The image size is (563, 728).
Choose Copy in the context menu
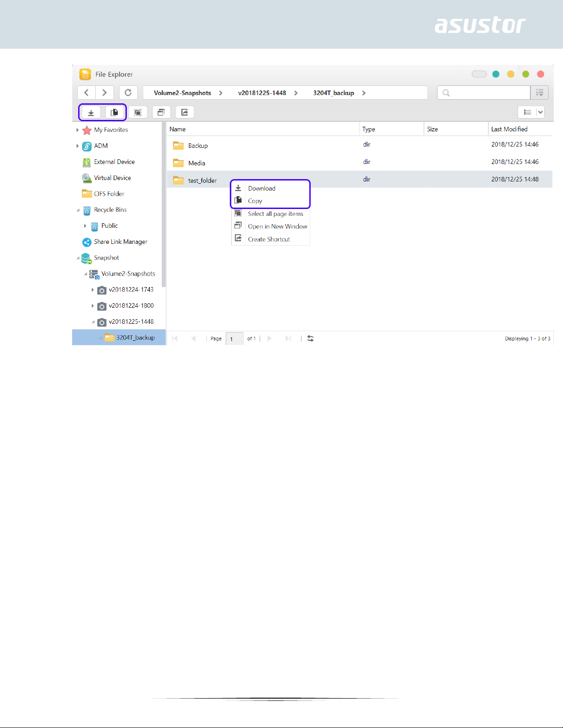(x=270, y=201)
